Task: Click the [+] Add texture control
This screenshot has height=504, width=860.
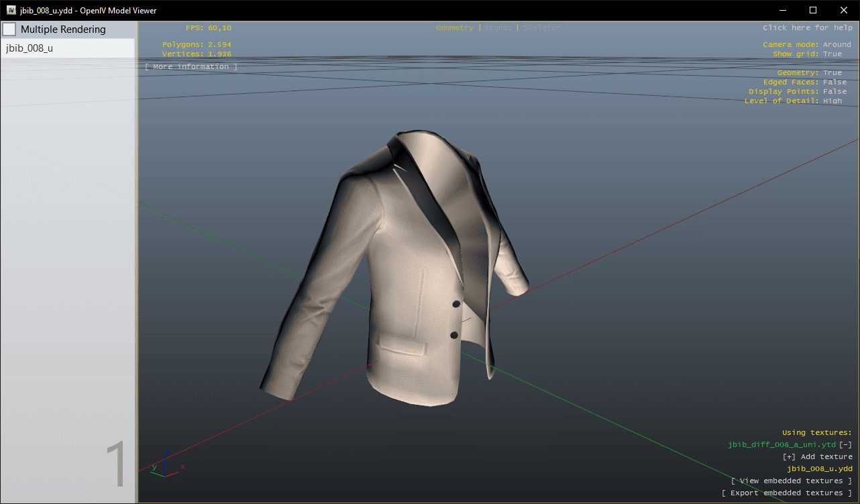Action: coord(817,456)
